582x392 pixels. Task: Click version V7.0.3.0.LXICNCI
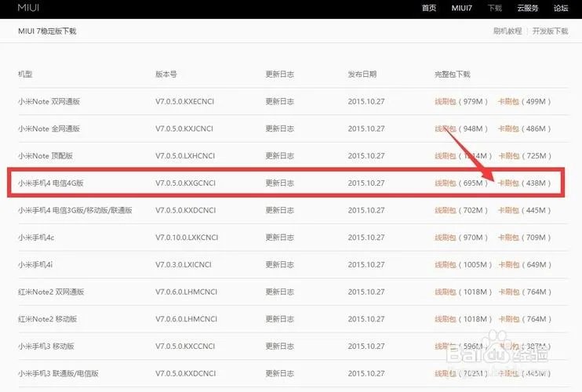coord(184,265)
